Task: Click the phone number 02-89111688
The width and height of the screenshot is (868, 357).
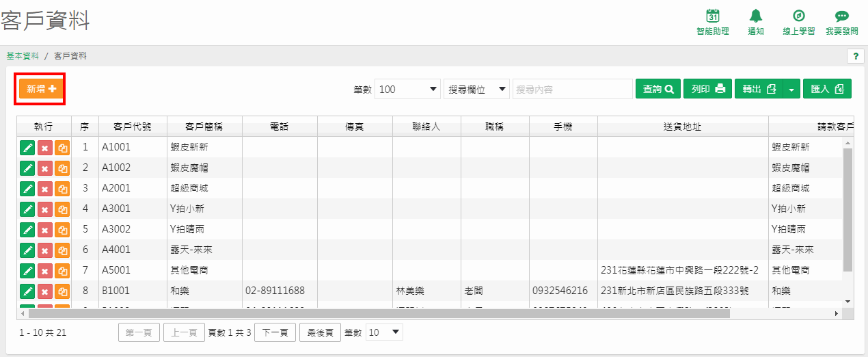Action: pyautogui.click(x=275, y=291)
